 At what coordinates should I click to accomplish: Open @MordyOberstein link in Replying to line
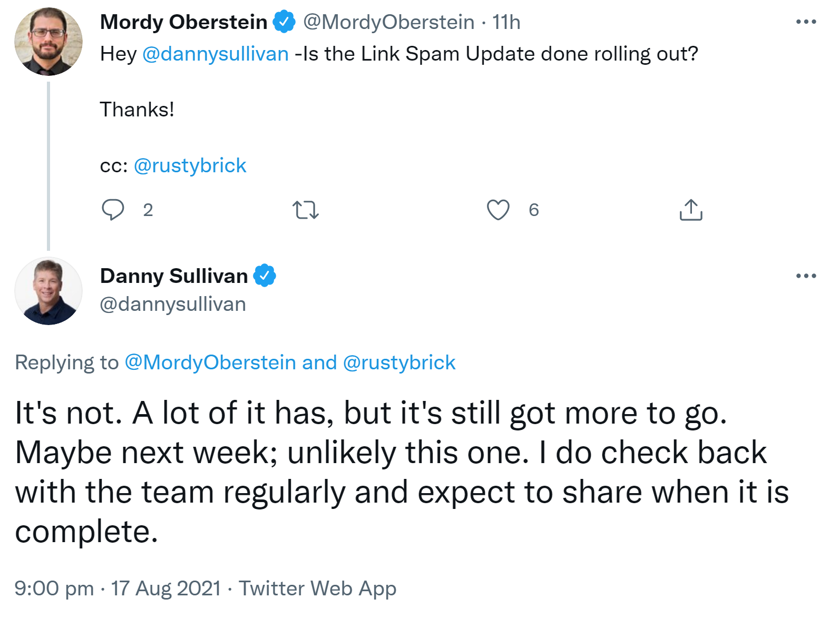210,362
